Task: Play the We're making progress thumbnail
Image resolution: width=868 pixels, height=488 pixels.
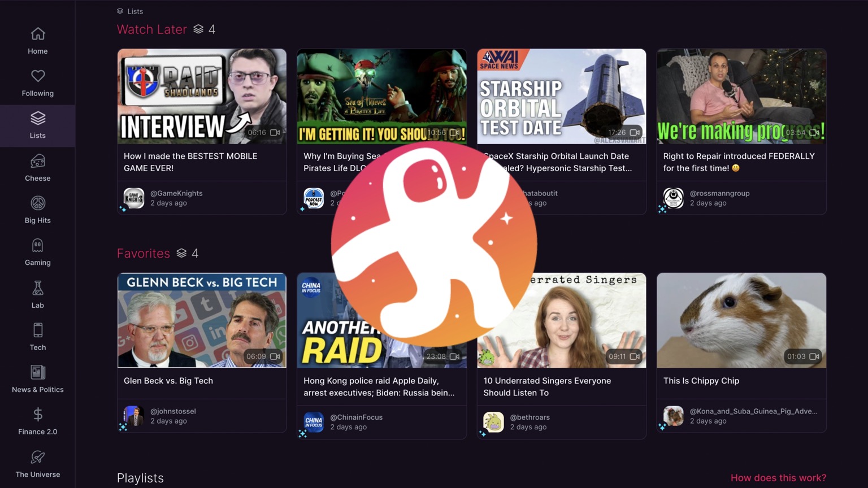Action: [x=741, y=96]
